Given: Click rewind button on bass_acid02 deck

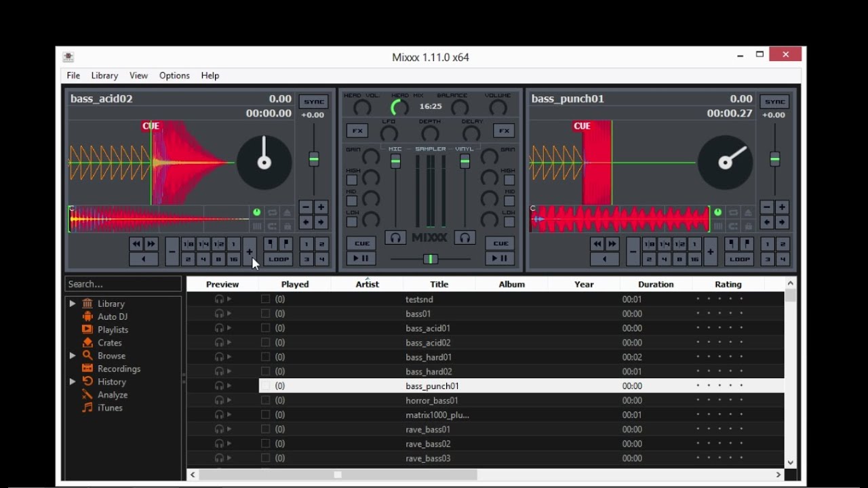Looking at the screenshot, I should coord(136,244).
